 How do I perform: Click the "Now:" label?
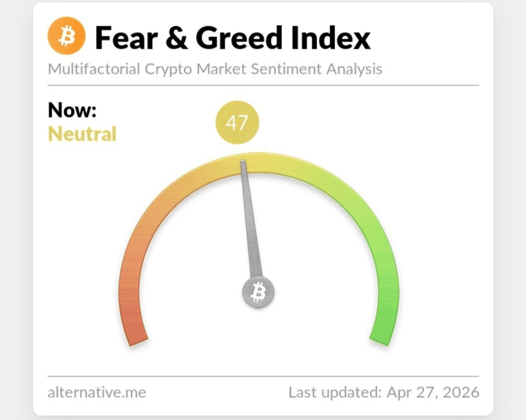tap(72, 110)
